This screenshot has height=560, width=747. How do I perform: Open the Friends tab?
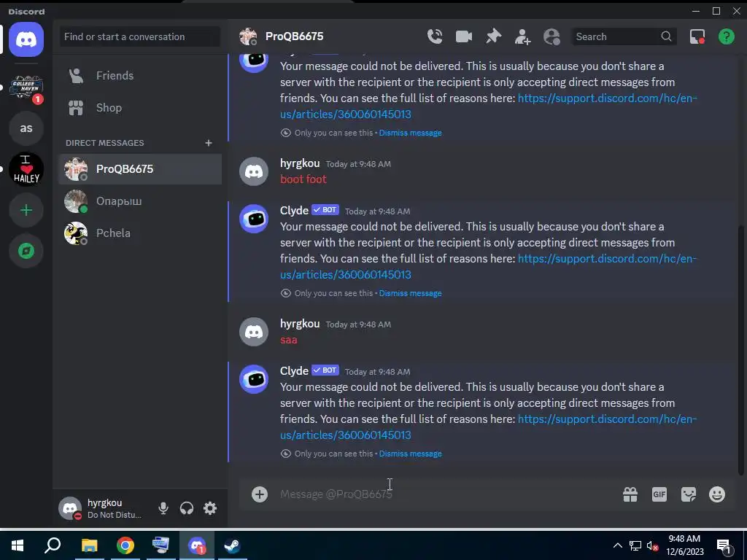tap(140, 76)
